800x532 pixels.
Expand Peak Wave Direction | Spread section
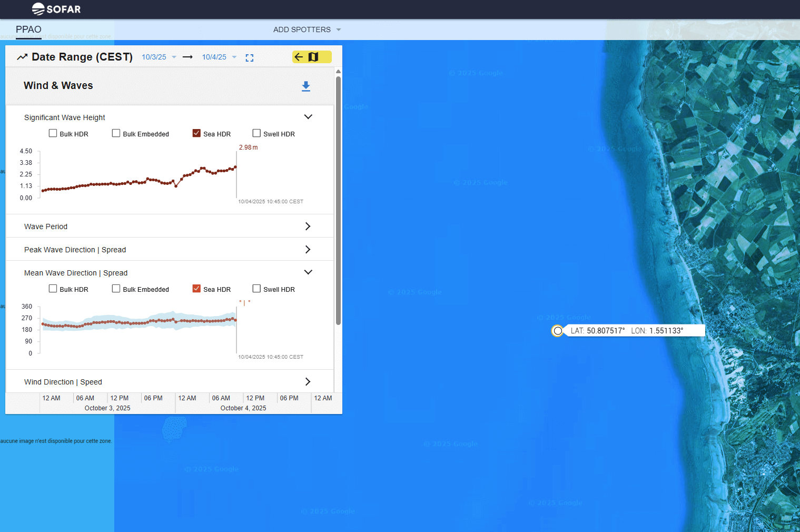point(308,250)
